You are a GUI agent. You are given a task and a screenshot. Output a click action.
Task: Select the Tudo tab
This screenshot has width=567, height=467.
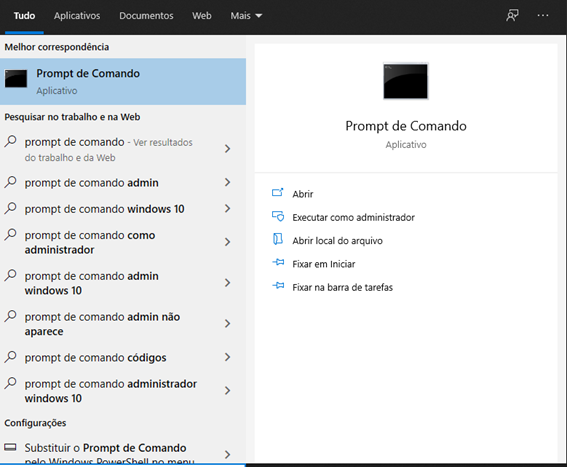24,16
